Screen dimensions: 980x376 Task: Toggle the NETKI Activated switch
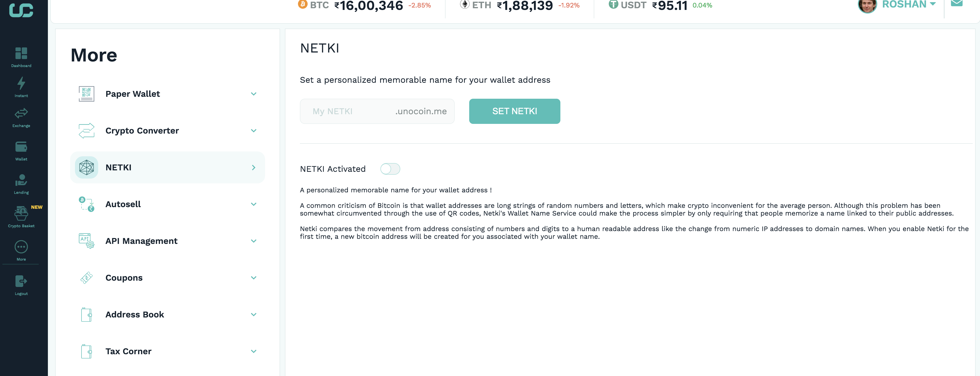tap(390, 169)
